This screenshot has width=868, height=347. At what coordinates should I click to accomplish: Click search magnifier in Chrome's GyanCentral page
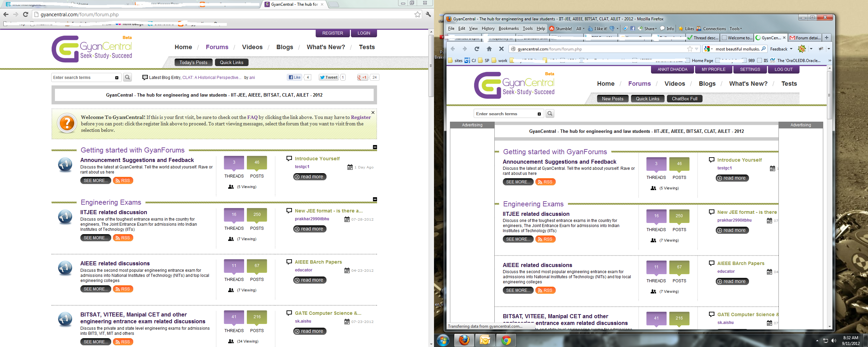coord(127,77)
